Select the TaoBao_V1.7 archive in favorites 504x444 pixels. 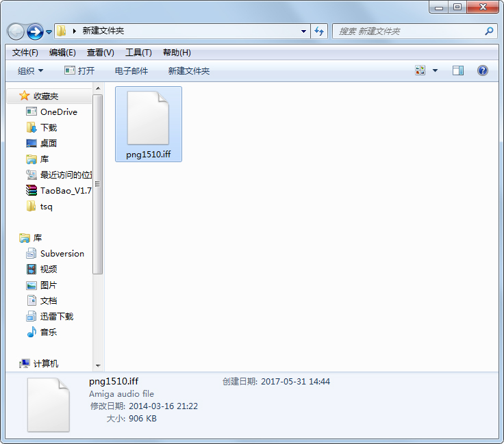coord(65,190)
